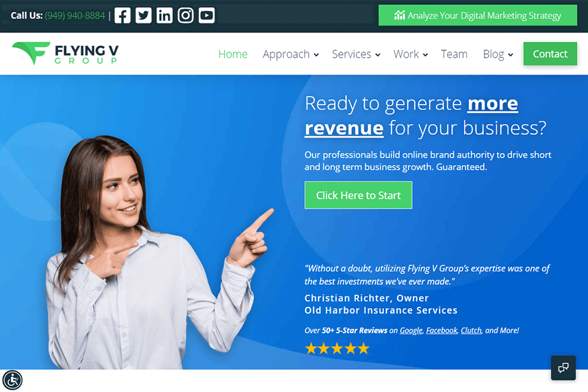This screenshot has width=588, height=392.
Task: Expand the Blog dropdown menu
Action: [x=498, y=54]
